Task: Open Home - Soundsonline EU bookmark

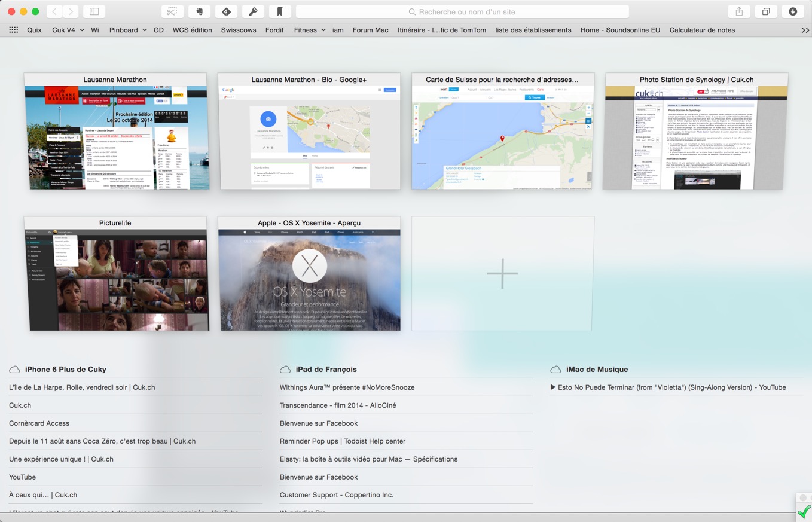Action: click(x=620, y=30)
